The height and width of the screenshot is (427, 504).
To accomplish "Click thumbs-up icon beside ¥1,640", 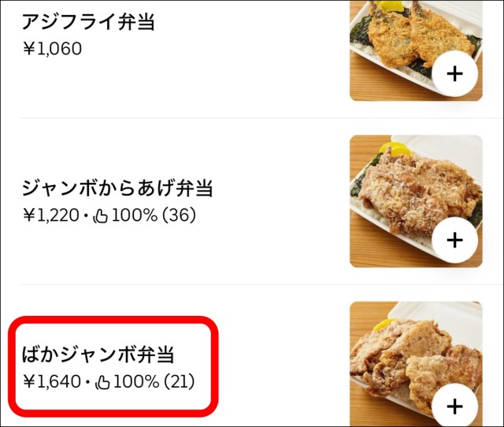I will (x=103, y=384).
